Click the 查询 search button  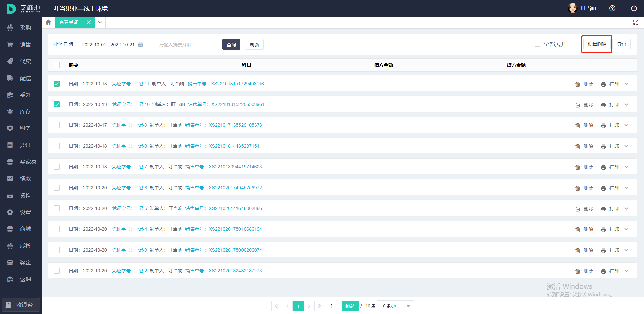231,44
